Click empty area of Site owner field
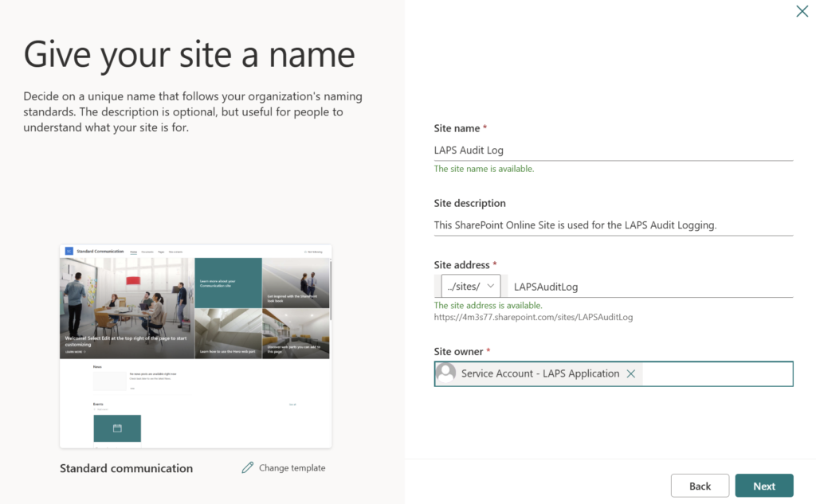This screenshot has width=816, height=504. tap(717, 373)
